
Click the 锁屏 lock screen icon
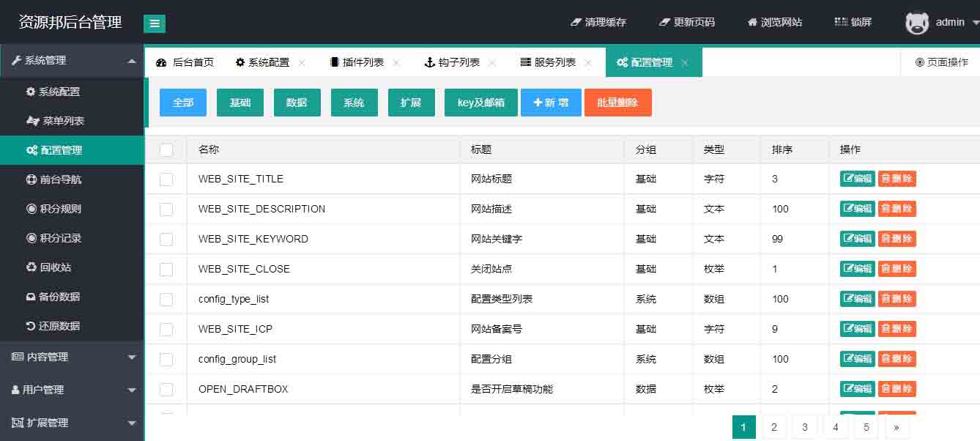click(840, 23)
